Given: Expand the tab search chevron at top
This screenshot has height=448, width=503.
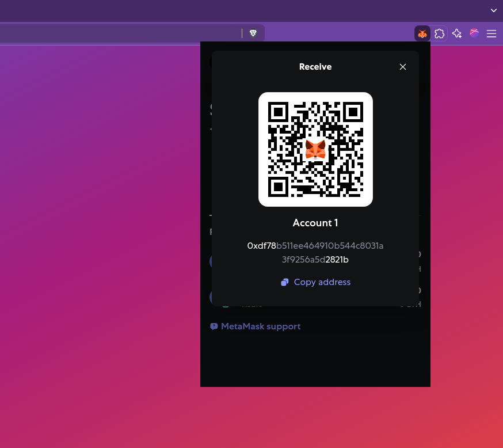Looking at the screenshot, I should (x=493, y=10).
